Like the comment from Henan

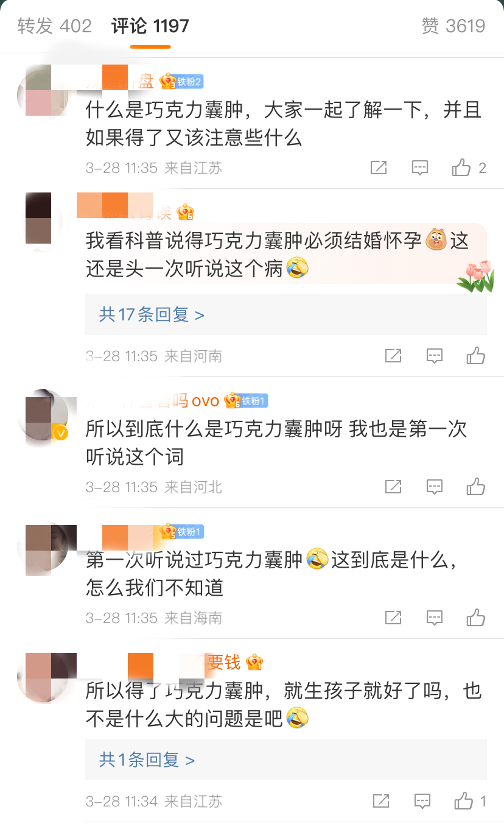click(x=476, y=356)
